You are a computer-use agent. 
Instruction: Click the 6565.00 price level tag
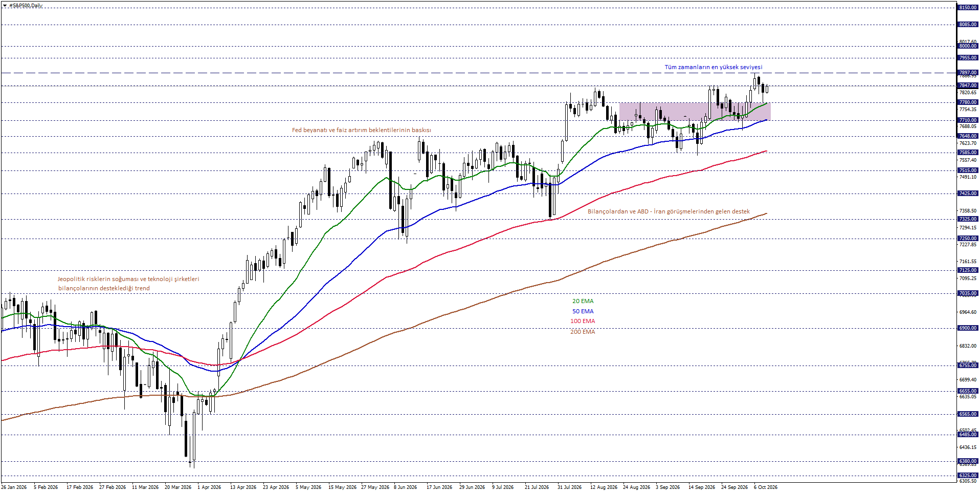click(968, 414)
